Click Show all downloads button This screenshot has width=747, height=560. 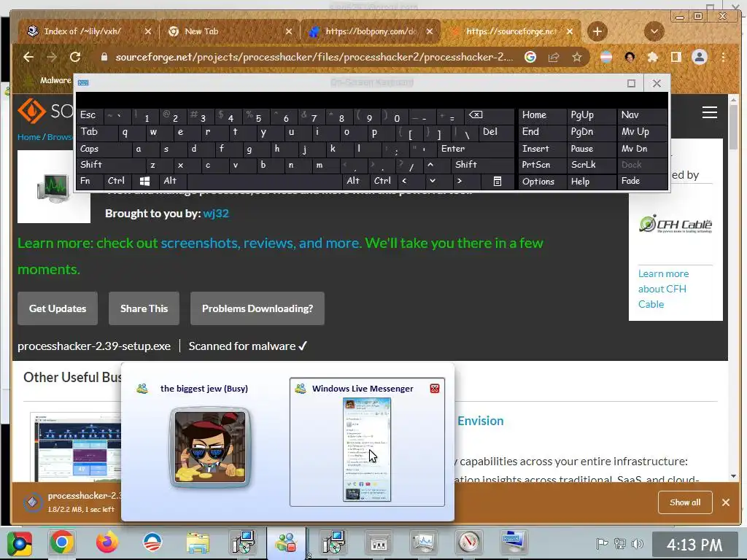coord(685,502)
